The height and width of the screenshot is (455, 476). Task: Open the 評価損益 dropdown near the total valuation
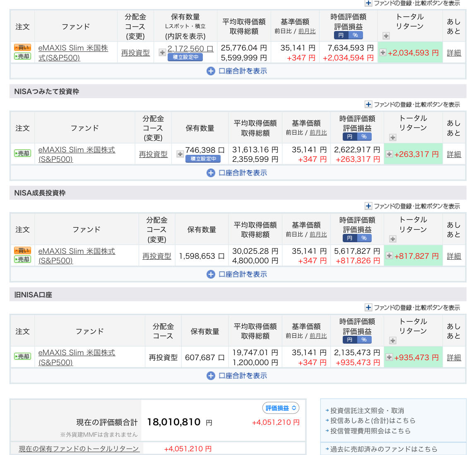[x=281, y=408]
